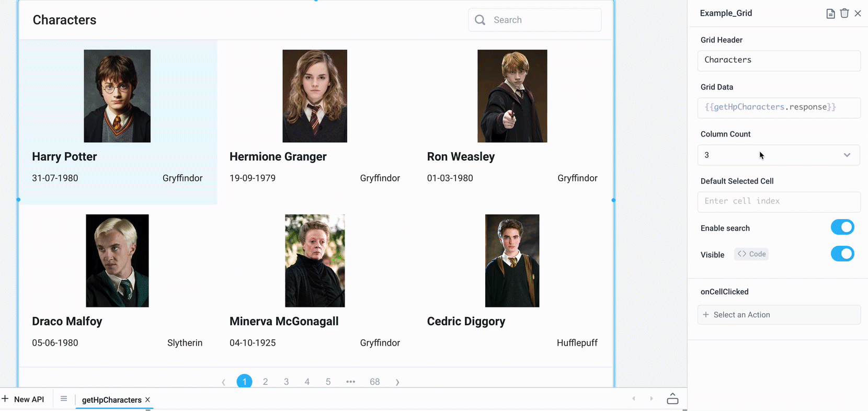
Task: Click the New API button
Action: (x=24, y=399)
